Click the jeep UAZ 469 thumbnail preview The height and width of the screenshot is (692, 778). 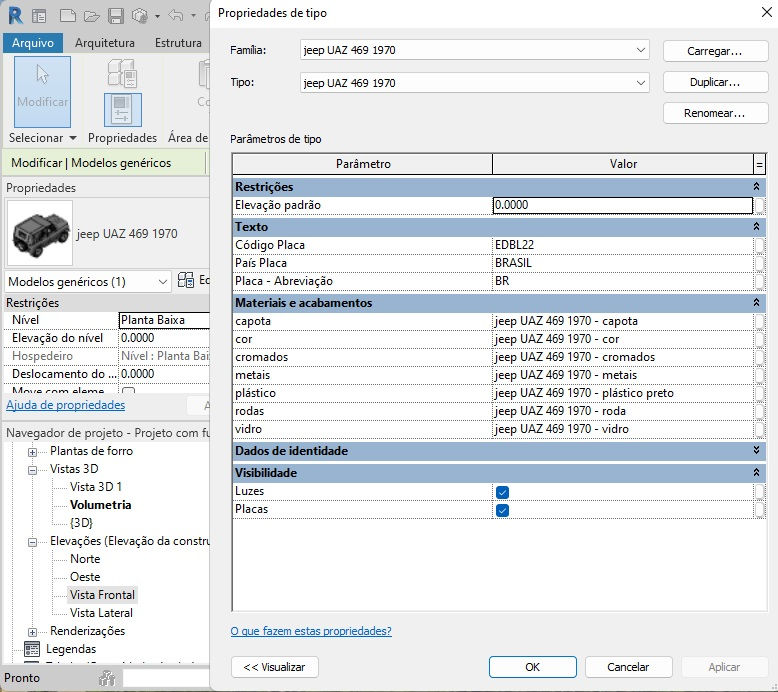(40, 233)
